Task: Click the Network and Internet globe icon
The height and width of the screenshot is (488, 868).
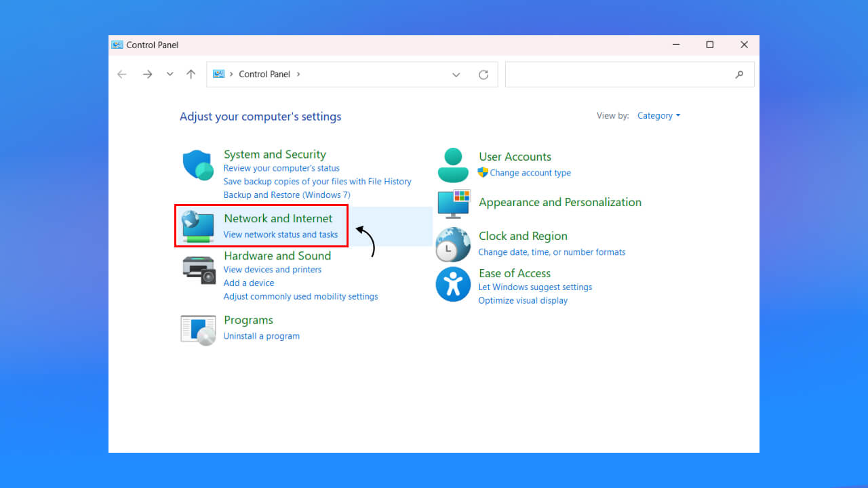Action: pyautogui.click(x=198, y=227)
